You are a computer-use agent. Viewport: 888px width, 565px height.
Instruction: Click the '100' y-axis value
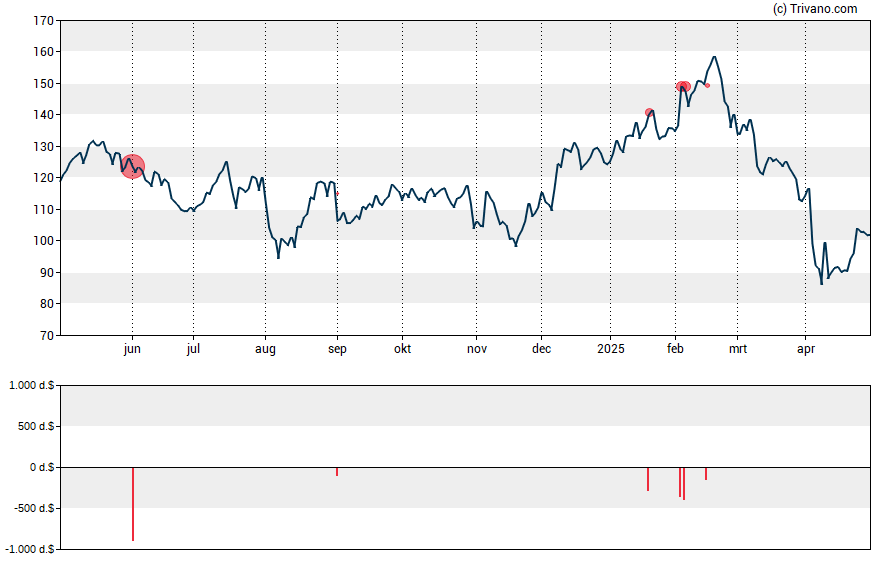coord(44,241)
